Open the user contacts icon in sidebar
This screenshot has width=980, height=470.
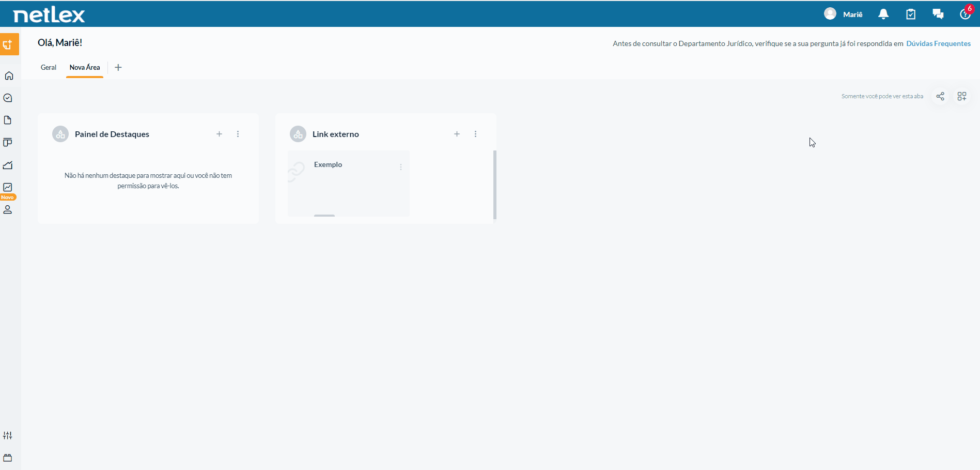[x=8, y=209]
